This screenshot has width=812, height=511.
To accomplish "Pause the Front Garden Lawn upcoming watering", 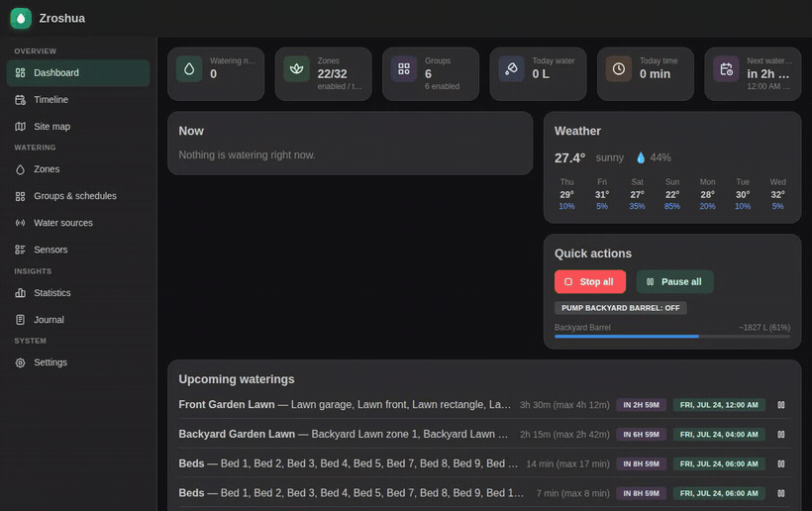I will tap(781, 405).
